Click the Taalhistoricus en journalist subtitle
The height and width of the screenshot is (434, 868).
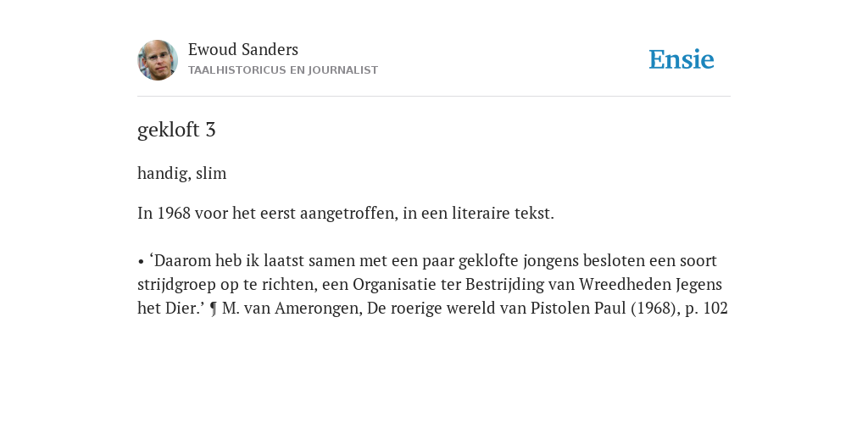pos(283,70)
